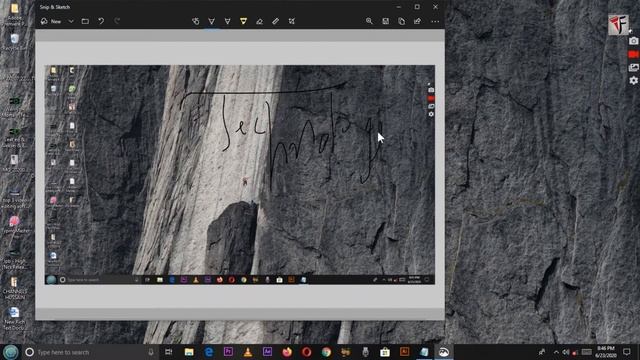The width and height of the screenshot is (640, 360).
Task: Launch VLC media player from taskbar
Action: (248, 352)
